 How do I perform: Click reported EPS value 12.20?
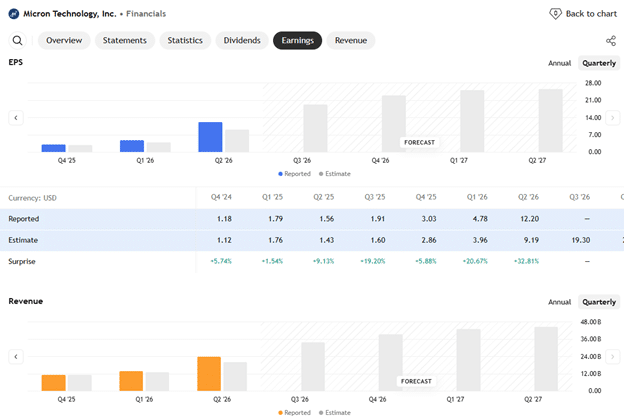[x=529, y=219]
